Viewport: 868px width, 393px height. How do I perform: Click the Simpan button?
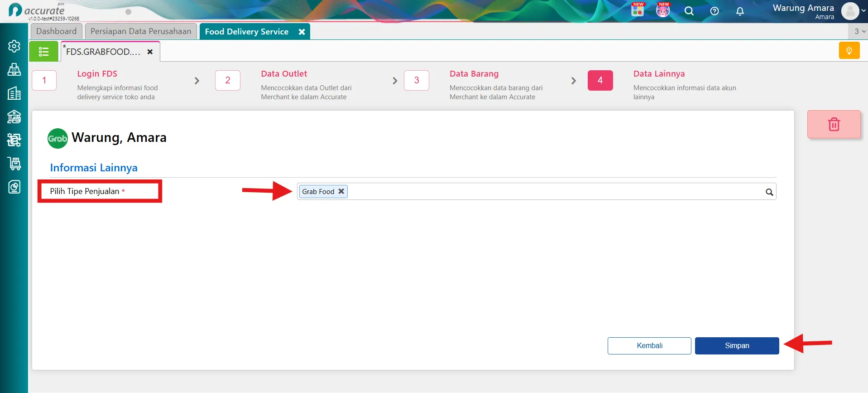pos(737,346)
